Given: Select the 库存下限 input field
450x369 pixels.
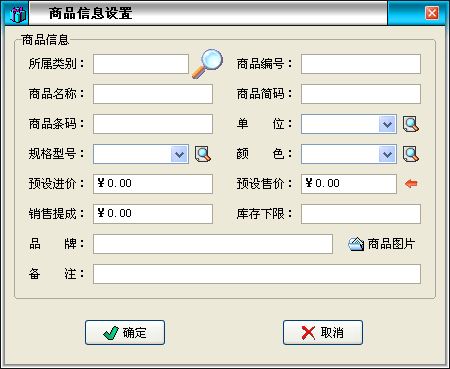Looking at the screenshot, I should 361,214.
